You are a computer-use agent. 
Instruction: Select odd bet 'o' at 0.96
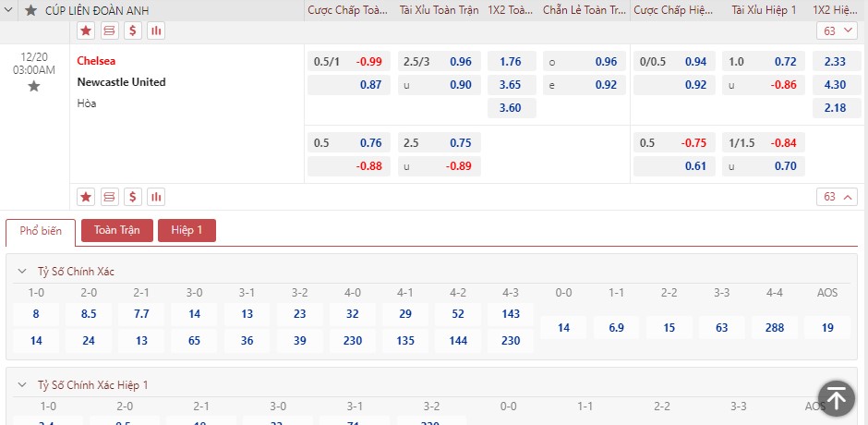coord(584,62)
